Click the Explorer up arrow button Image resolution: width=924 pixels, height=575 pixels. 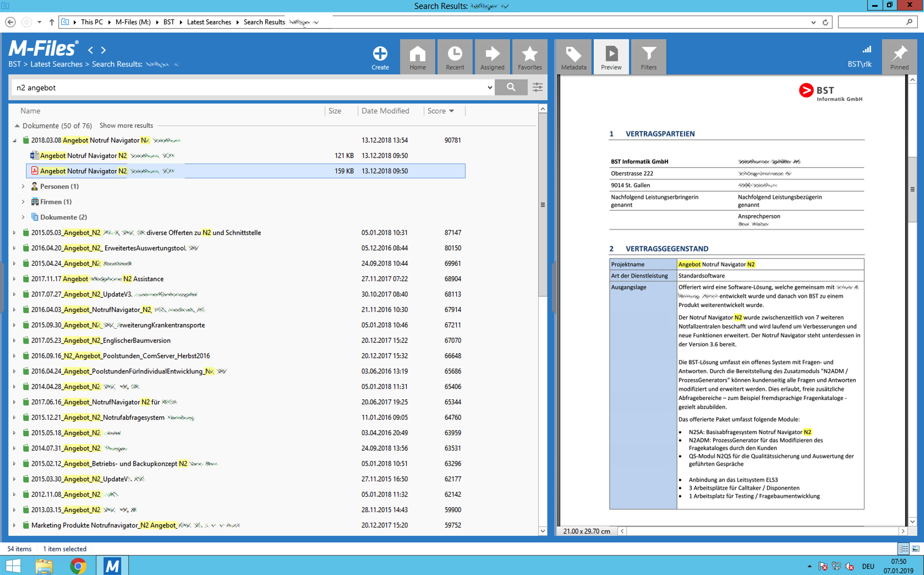(x=52, y=22)
